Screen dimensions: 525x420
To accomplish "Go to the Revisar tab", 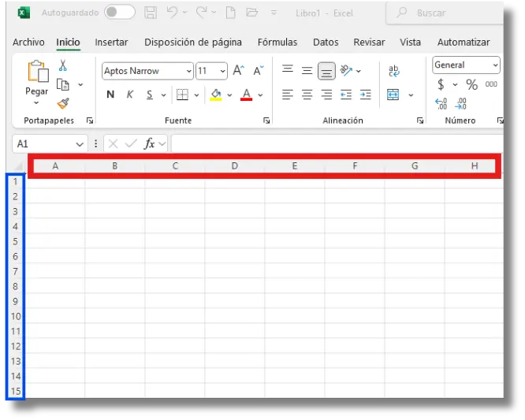I will pos(369,43).
